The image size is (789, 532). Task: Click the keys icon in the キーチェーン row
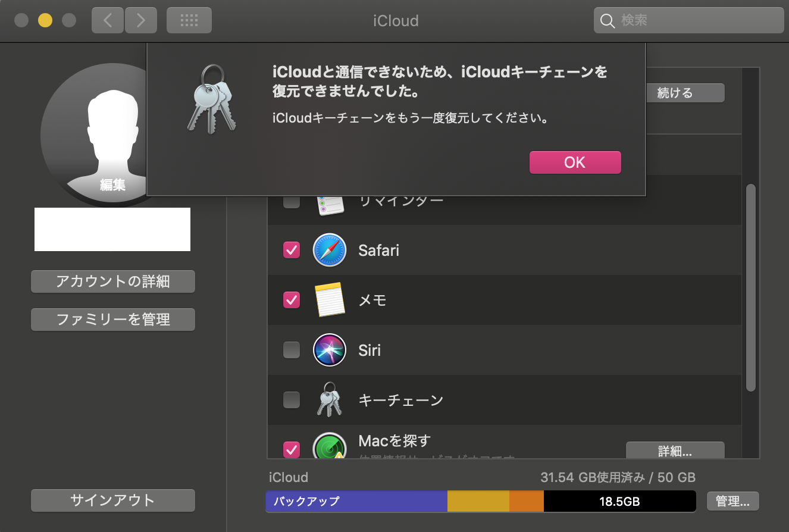(328, 399)
